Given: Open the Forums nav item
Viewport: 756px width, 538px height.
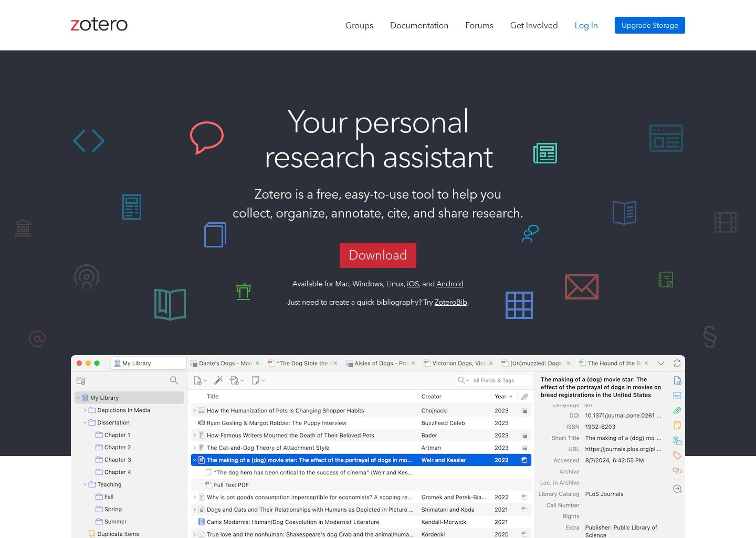Looking at the screenshot, I should coord(479,25).
